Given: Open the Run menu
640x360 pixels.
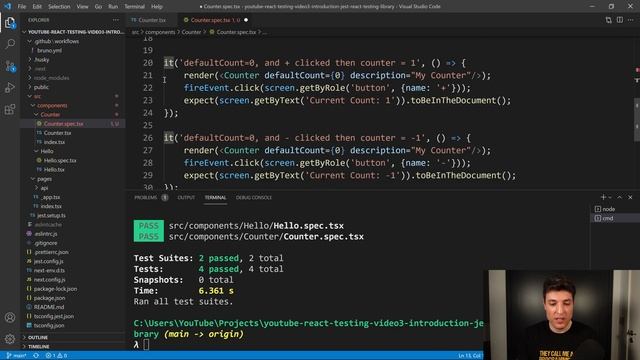Looking at the screenshot, I should (x=113, y=7).
